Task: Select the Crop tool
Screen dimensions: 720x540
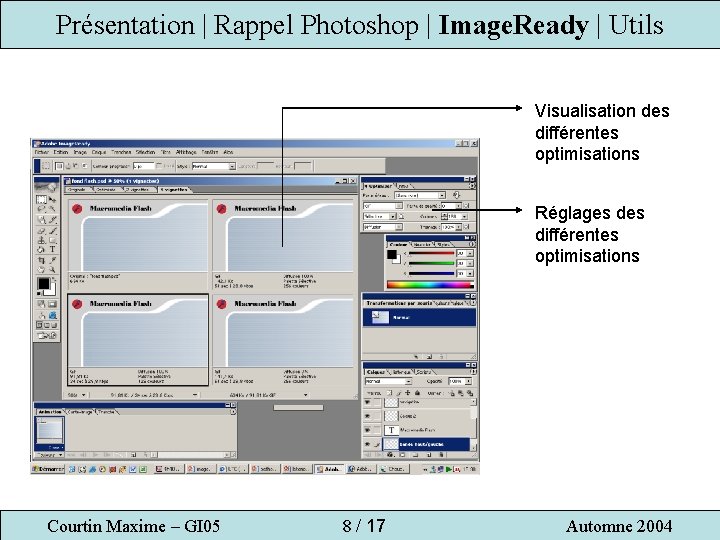Action: (x=41, y=260)
